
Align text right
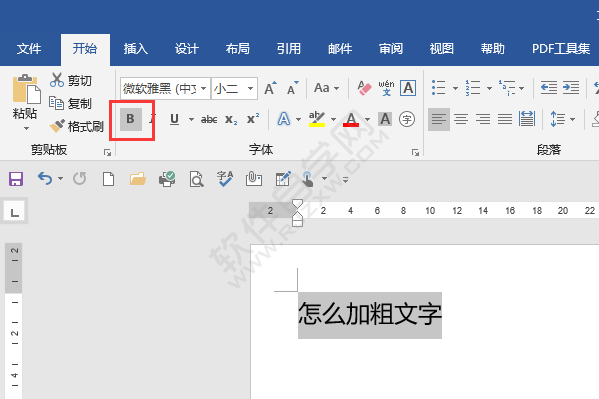coord(483,119)
